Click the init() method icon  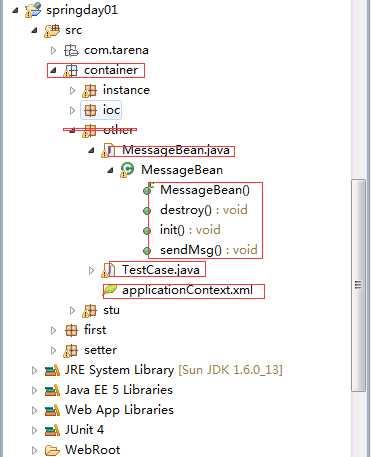147,231
